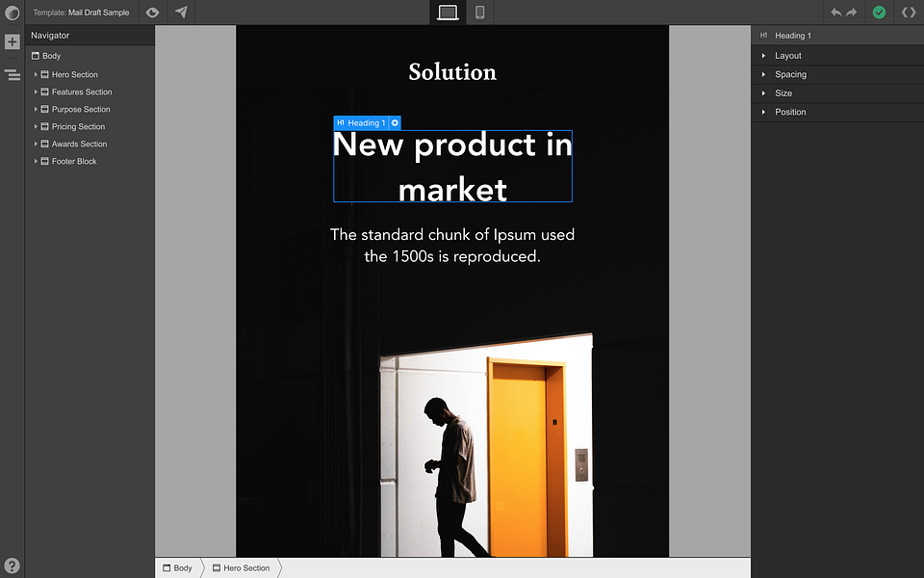Viewport: 924px width, 578px height.
Task: Switch to desktop preview mode
Action: 448,13
